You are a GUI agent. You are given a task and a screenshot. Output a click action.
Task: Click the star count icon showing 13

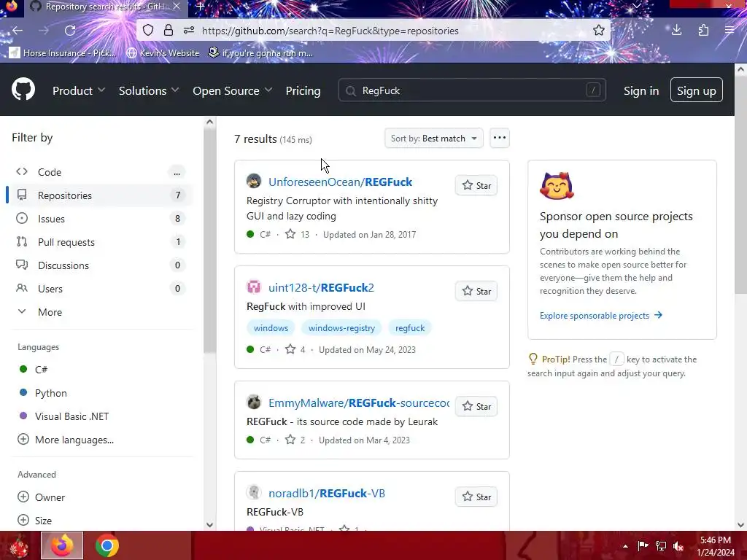click(x=290, y=234)
